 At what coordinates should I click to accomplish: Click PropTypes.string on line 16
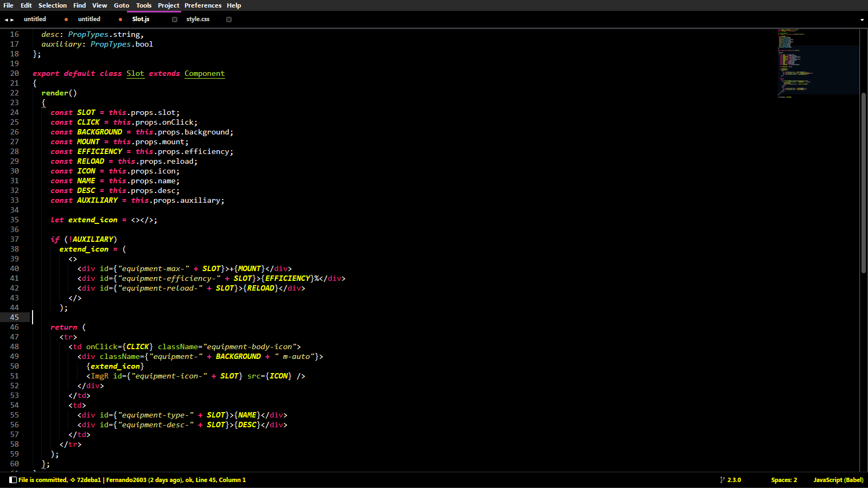pos(104,34)
